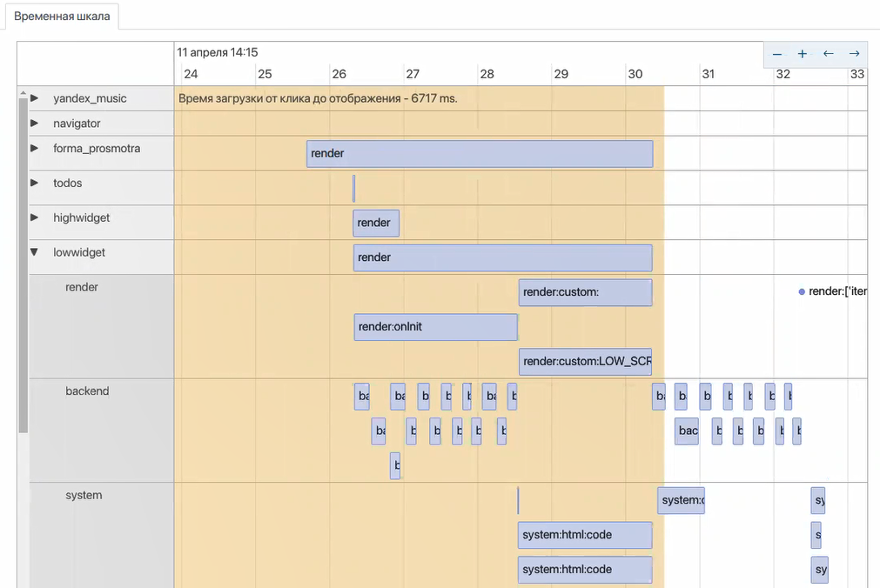Open the Временная шкала tab

pyautogui.click(x=62, y=17)
